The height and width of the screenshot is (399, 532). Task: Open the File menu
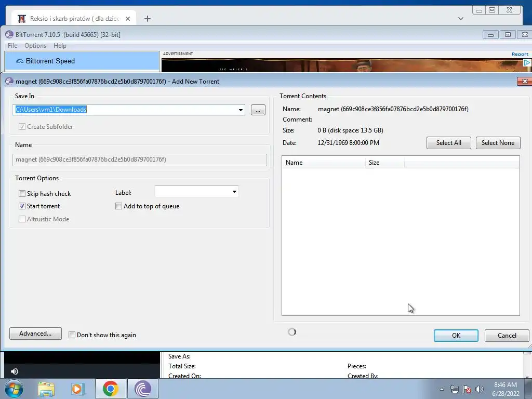coord(12,46)
